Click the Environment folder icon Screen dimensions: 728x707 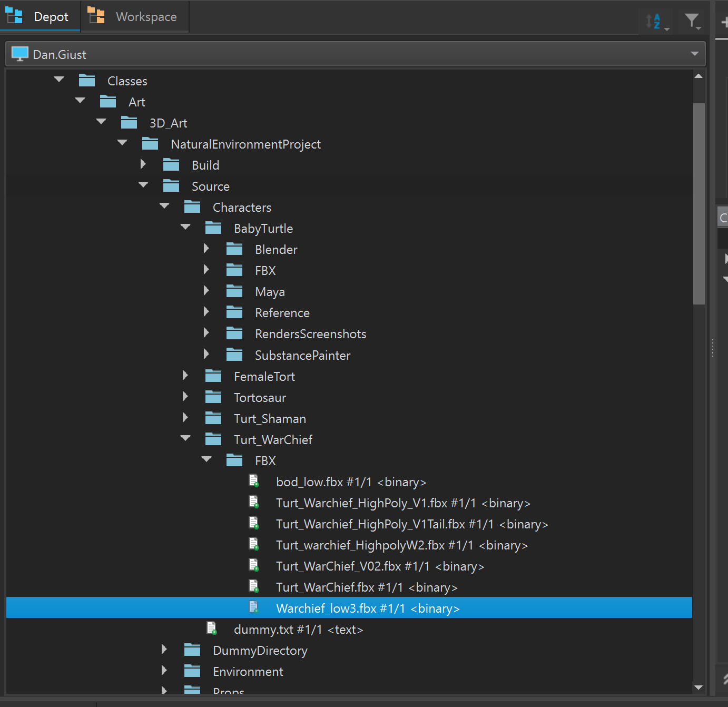(192, 671)
